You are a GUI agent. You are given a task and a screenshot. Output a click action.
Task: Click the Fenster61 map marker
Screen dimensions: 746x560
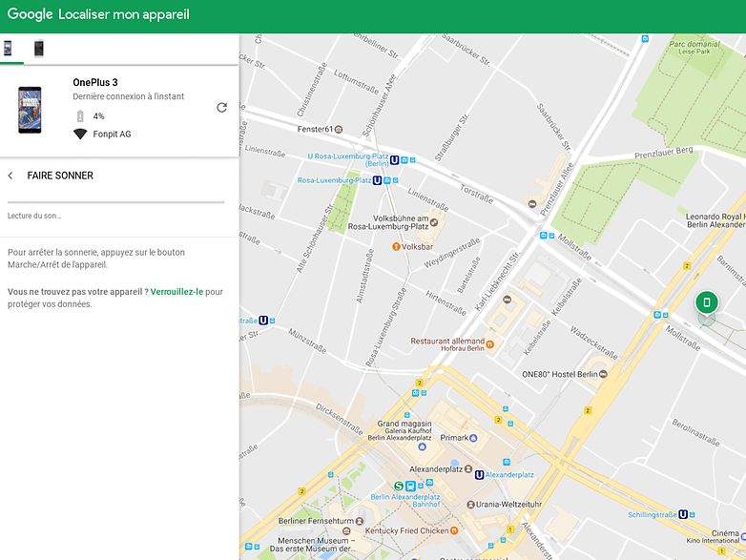pos(339,129)
